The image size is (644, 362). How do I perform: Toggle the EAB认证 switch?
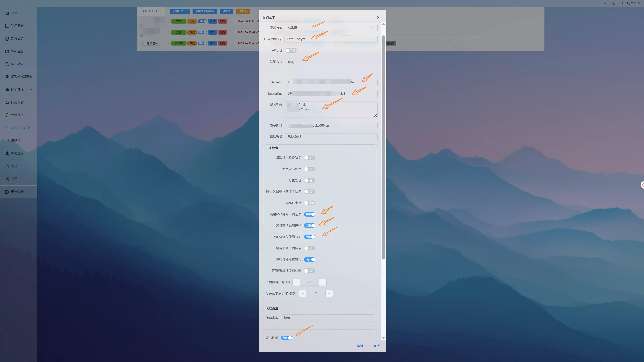tap(290, 50)
